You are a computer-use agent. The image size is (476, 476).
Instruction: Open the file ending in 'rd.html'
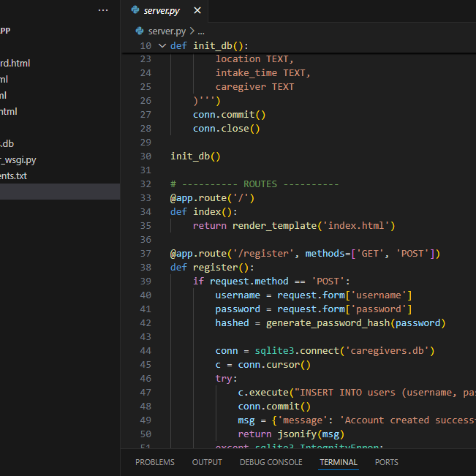click(15, 64)
